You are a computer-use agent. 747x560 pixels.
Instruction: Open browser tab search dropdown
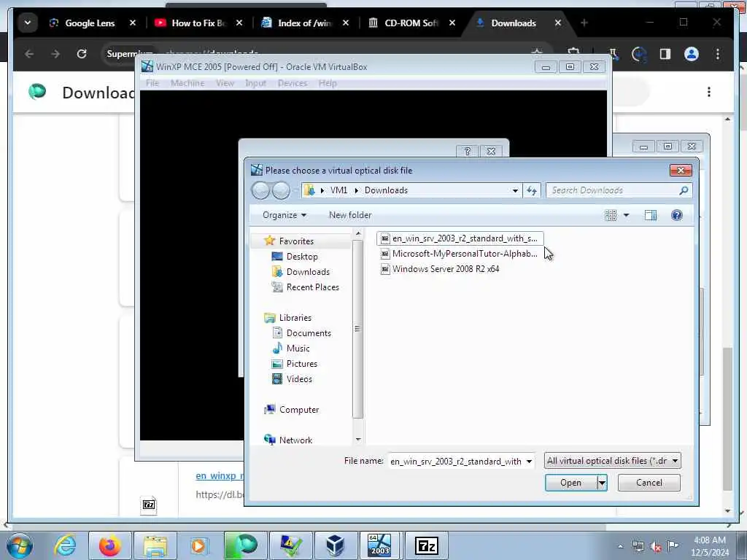[28, 23]
